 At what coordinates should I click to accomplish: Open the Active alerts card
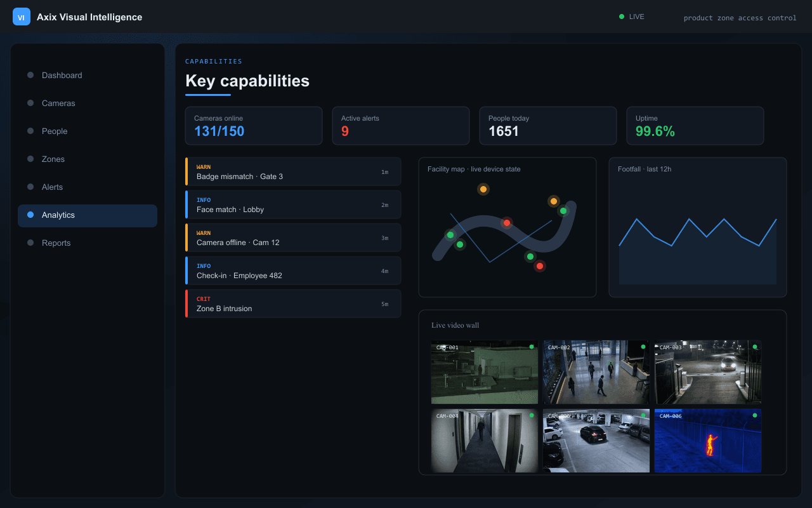pos(401,126)
